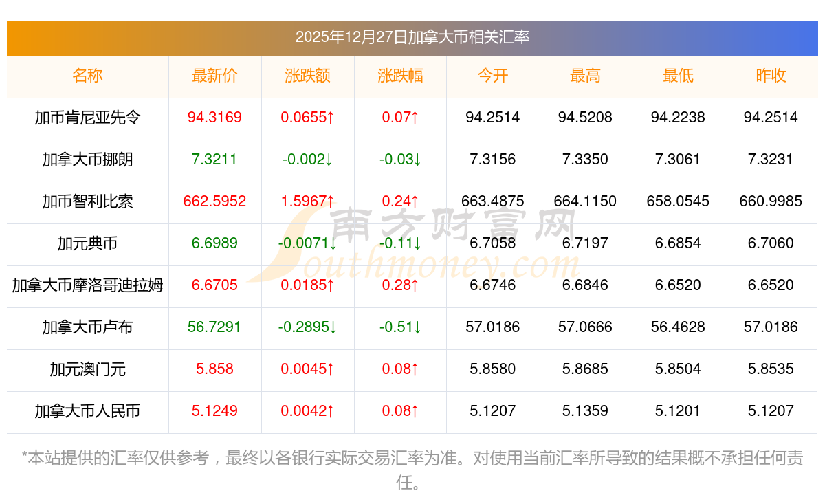Select latest price 7.3211
Image resolution: width=825 pixels, height=504 pixels.
214,160
